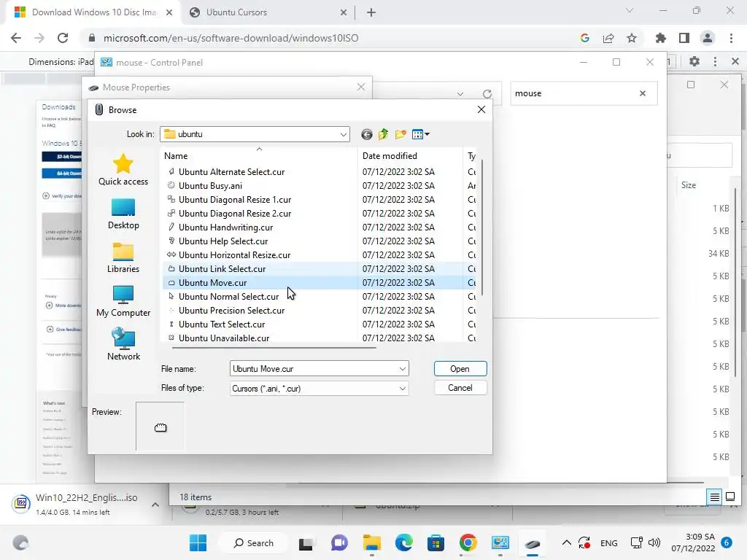Viewport: 747px width, 560px height.
Task: Show hidden system tray icons
Action: pos(566,542)
